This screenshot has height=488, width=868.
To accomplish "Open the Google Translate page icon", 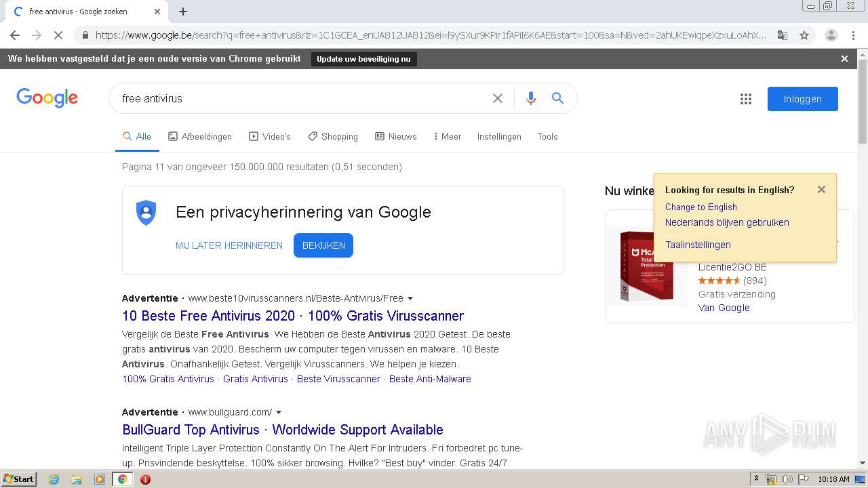I will coord(782,35).
